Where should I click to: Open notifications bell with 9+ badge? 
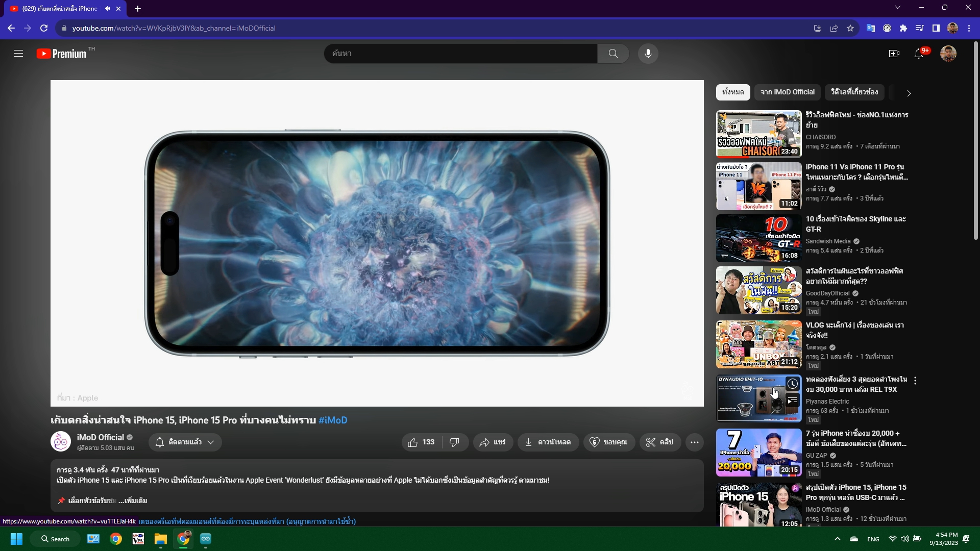click(x=919, y=54)
